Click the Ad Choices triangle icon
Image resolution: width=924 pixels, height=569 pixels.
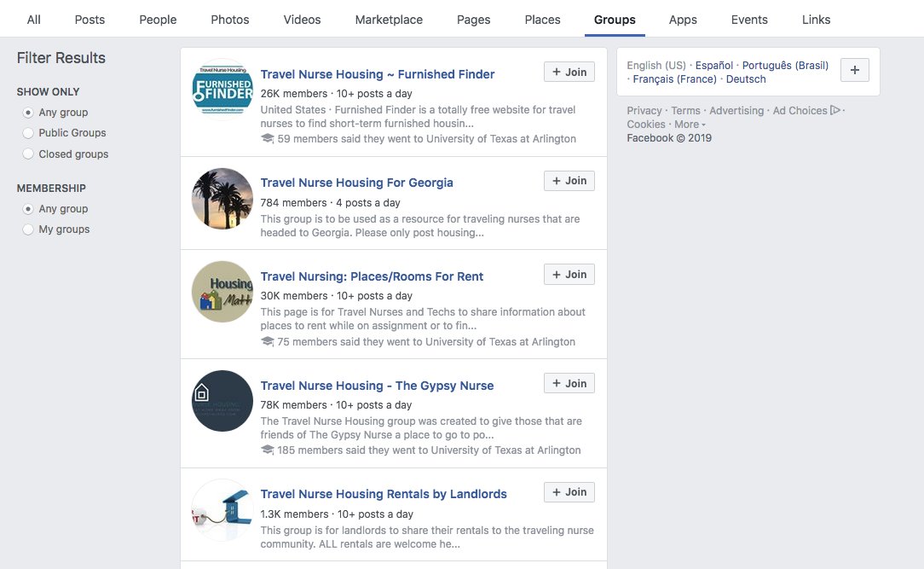(x=835, y=110)
